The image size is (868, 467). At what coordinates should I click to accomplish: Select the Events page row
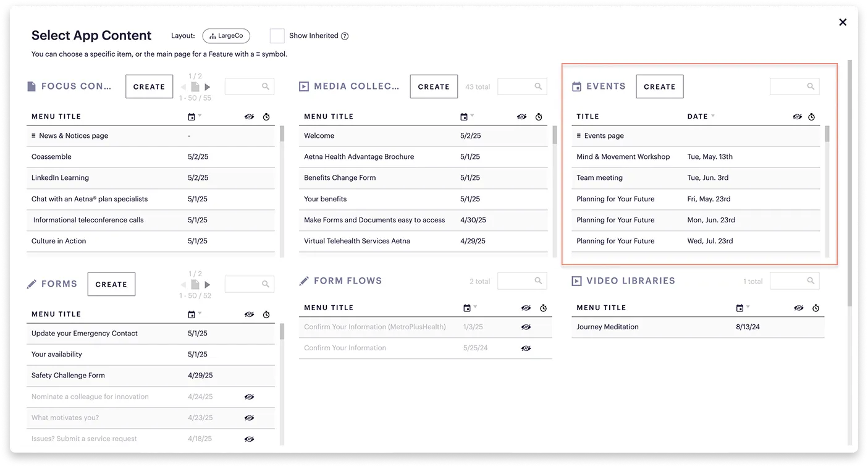[x=696, y=136]
